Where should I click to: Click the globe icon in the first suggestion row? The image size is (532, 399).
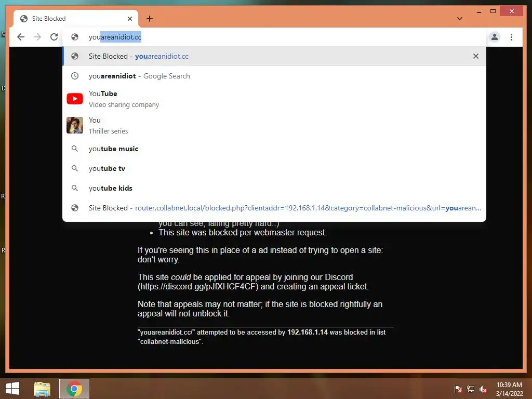[75, 56]
